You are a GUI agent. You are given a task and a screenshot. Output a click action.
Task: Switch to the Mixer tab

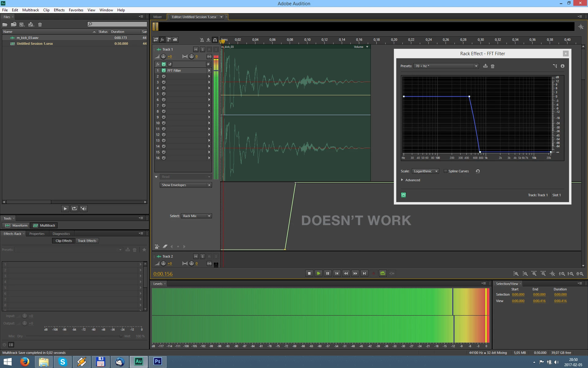(157, 17)
